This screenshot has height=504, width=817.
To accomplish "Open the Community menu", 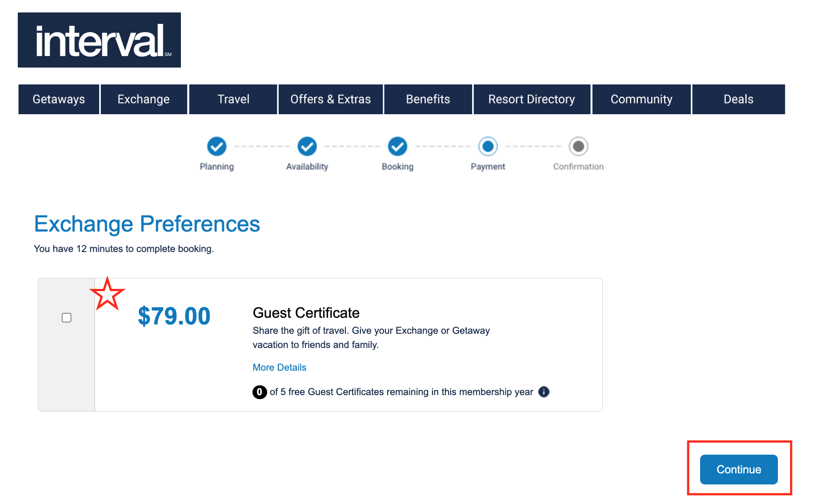I will pyautogui.click(x=641, y=99).
